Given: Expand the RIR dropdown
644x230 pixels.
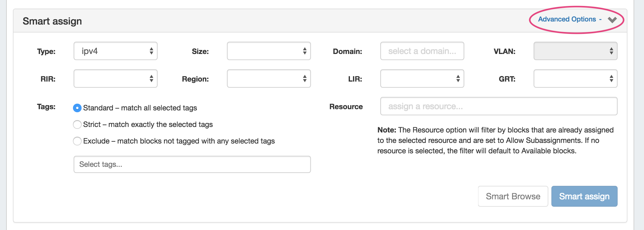Looking at the screenshot, I should tap(115, 79).
